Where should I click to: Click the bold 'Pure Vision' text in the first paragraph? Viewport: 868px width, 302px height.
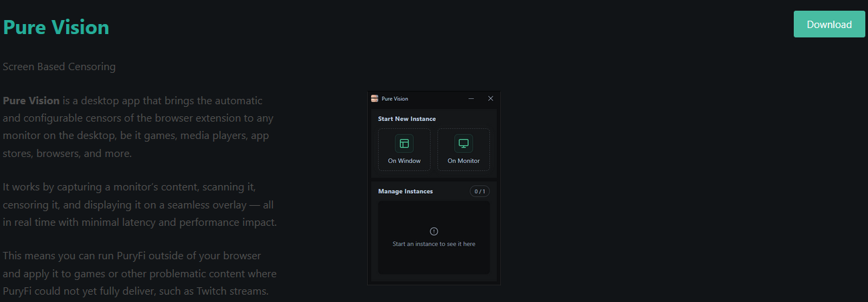click(31, 101)
